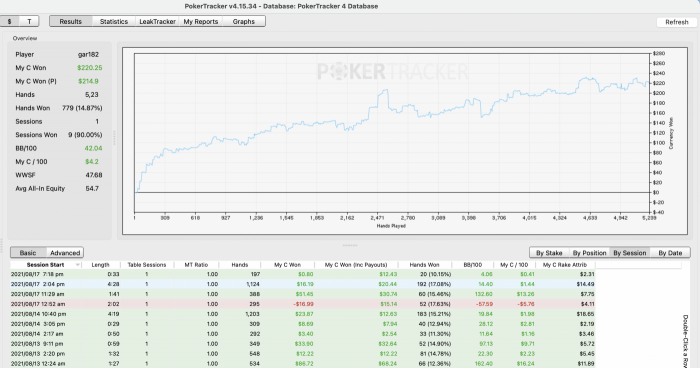Viewport: 700px width, 368px height.
Task: Sort by My C Won (Inc Payouts) header
Action: (356, 265)
